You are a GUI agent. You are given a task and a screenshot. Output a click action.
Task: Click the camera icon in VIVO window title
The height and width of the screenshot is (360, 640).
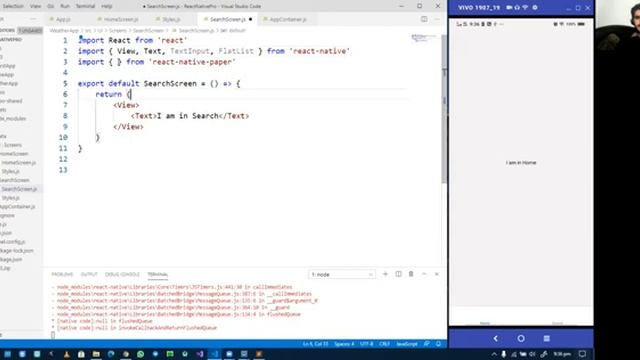(509, 7)
